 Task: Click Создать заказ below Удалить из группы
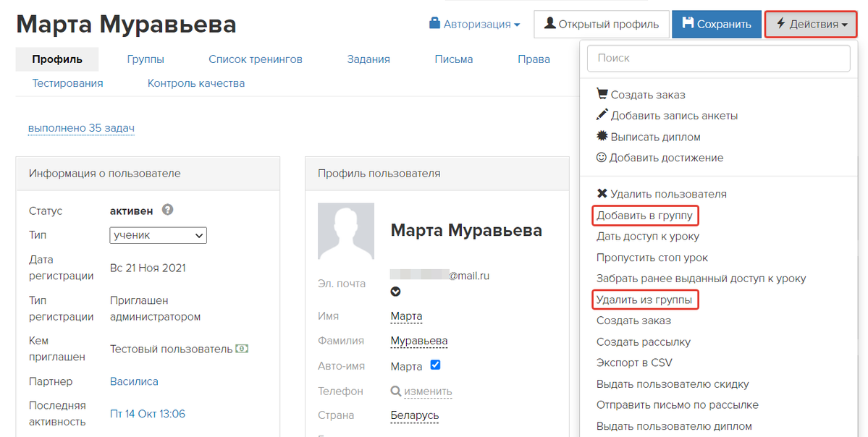(x=633, y=321)
